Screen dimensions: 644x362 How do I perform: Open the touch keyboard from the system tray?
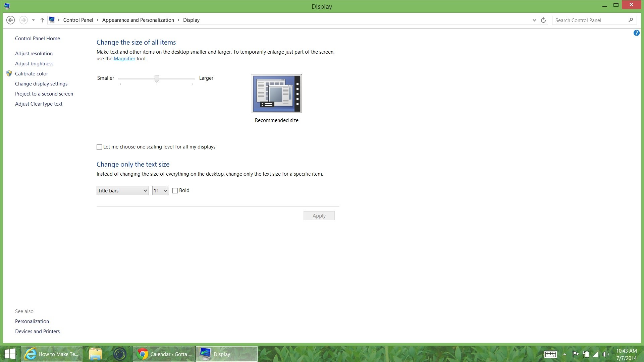550,354
